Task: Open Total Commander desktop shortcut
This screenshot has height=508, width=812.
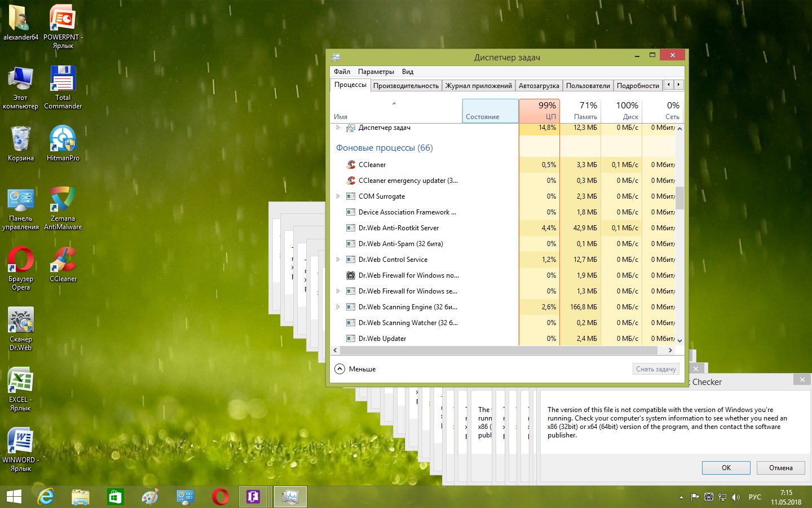Action: (63, 80)
